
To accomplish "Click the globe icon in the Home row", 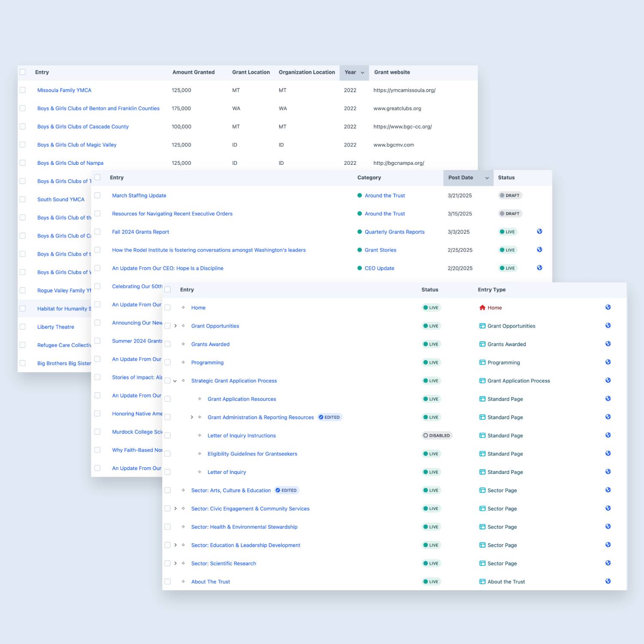I will pyautogui.click(x=608, y=307).
